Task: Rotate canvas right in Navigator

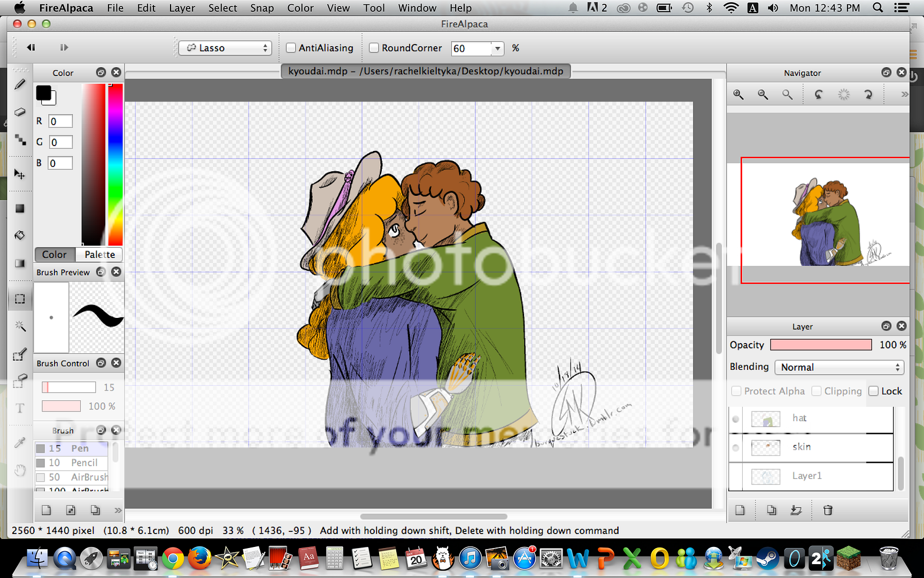Action: [x=868, y=95]
